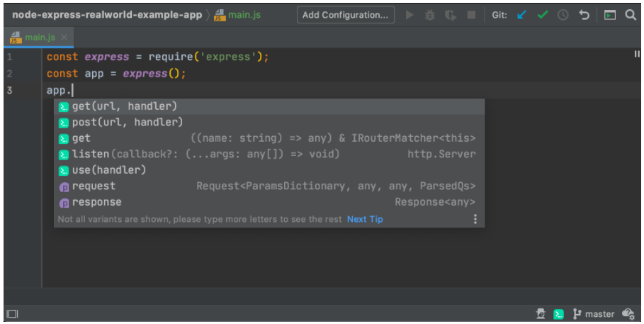This screenshot has height=324, width=644.
Task: Click the Debug bug icon
Action: click(x=430, y=15)
